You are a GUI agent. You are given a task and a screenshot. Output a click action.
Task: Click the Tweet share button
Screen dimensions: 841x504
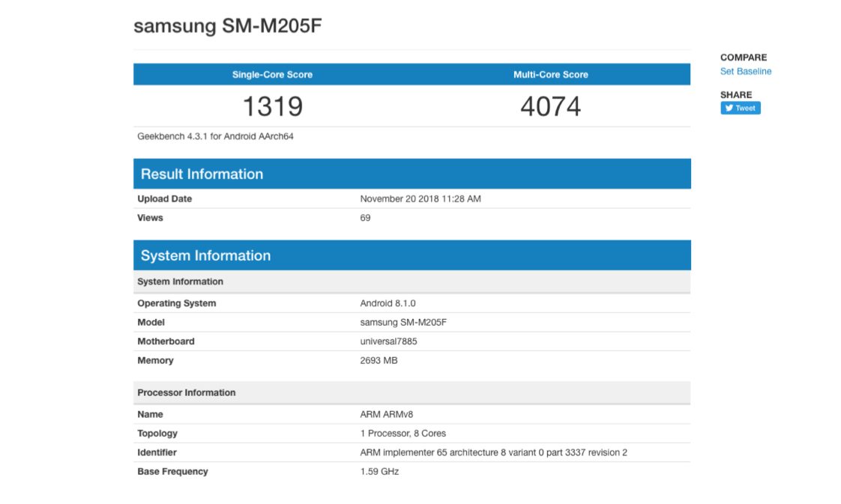[741, 108]
